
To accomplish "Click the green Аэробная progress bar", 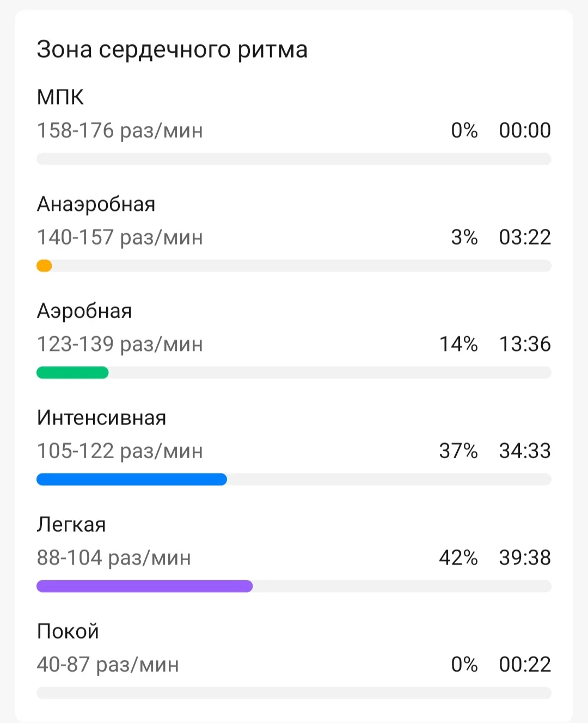I will click(x=72, y=373).
